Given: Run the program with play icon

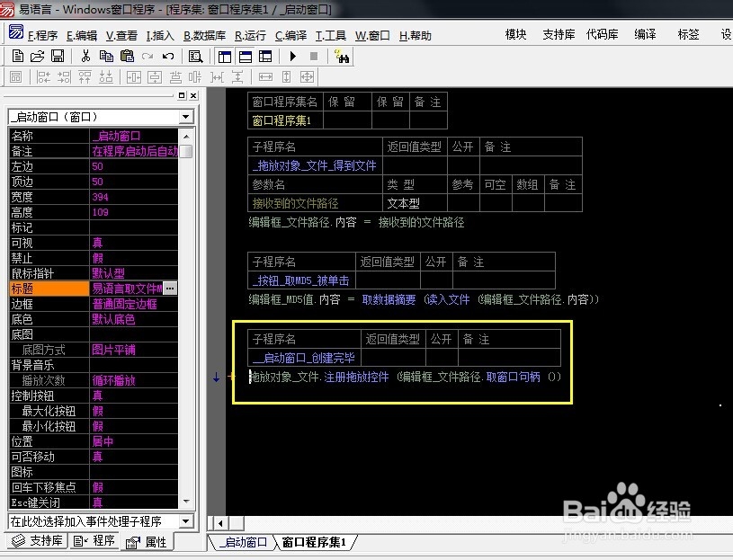Looking at the screenshot, I should pos(292,57).
